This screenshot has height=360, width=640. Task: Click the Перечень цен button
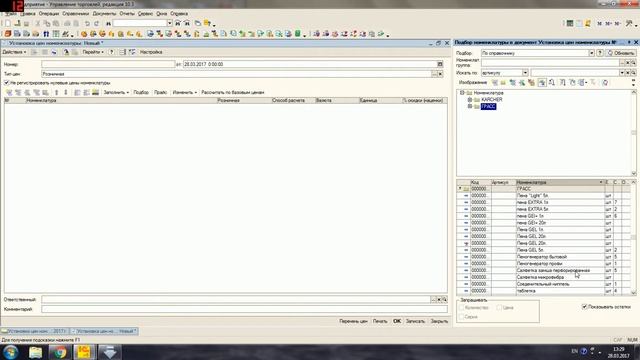coord(353,321)
